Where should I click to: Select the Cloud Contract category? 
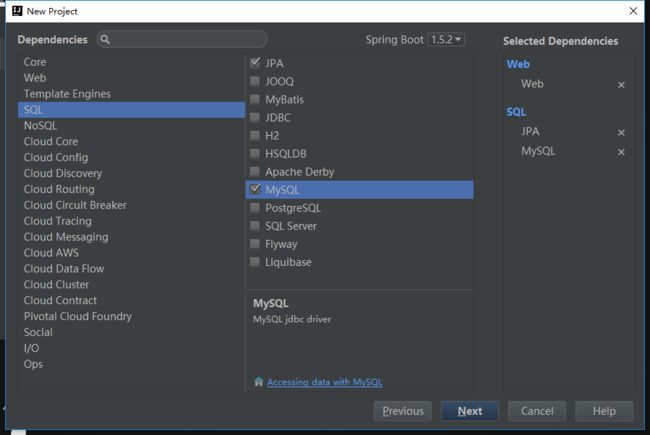pos(131,300)
